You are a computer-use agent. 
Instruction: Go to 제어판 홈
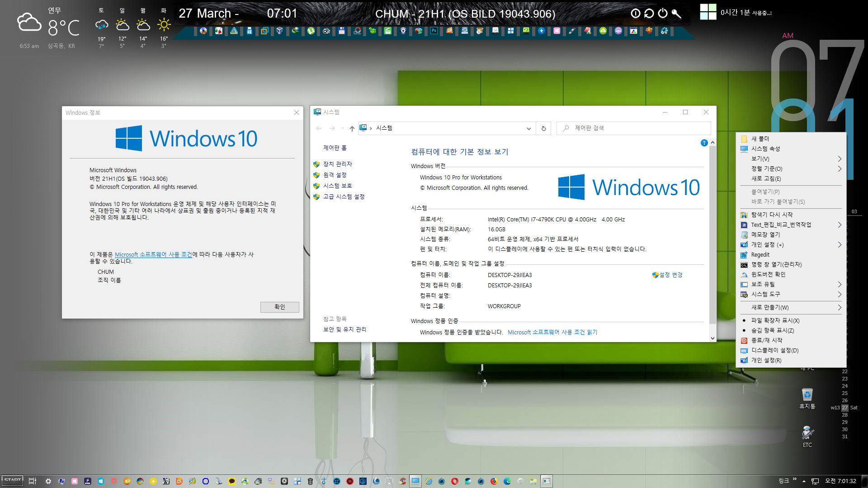[x=335, y=148]
